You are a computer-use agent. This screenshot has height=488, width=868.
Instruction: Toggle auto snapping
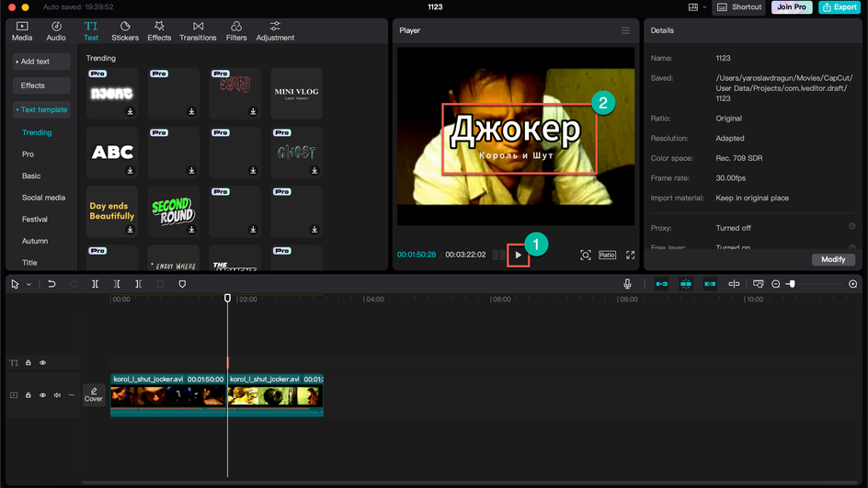tap(686, 284)
